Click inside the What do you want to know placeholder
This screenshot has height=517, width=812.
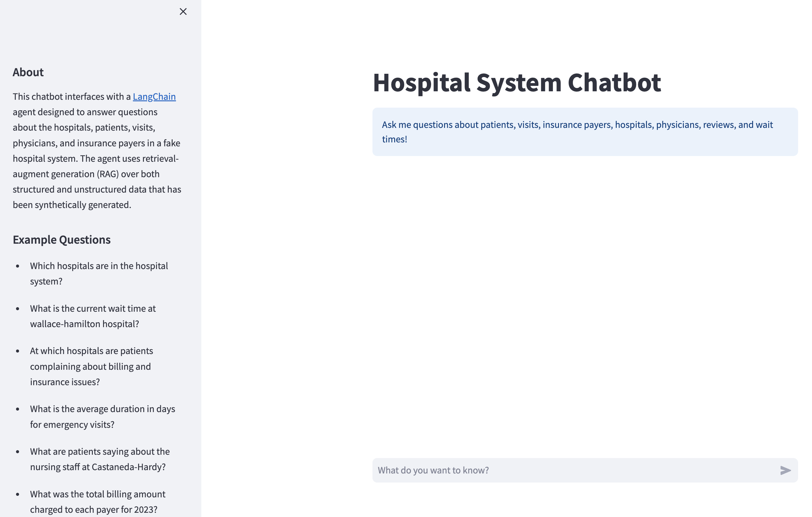point(433,470)
